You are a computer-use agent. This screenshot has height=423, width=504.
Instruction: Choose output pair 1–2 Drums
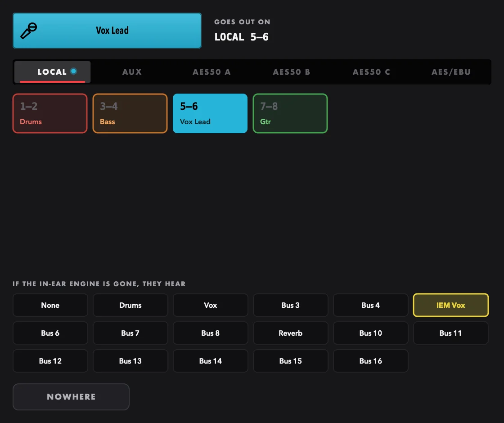tap(50, 113)
